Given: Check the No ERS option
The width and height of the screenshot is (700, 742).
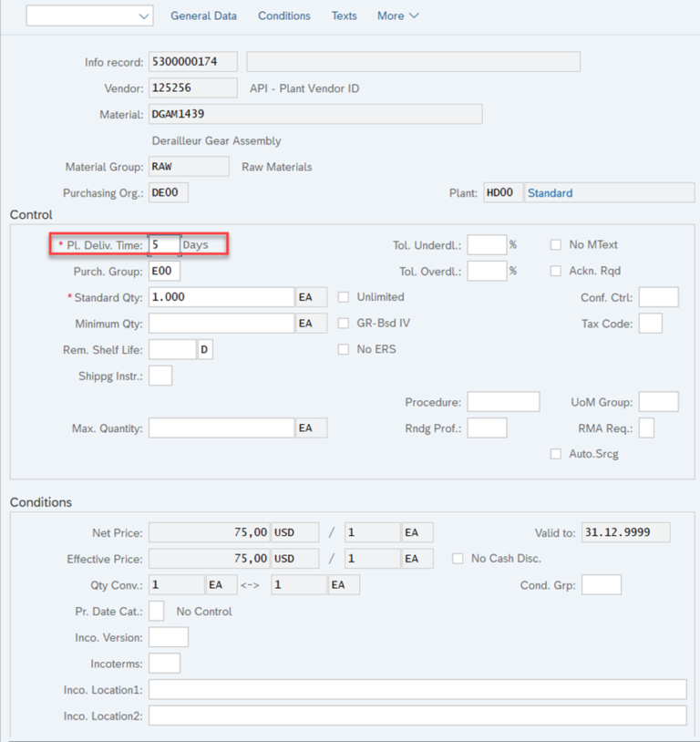Looking at the screenshot, I should click(x=344, y=349).
